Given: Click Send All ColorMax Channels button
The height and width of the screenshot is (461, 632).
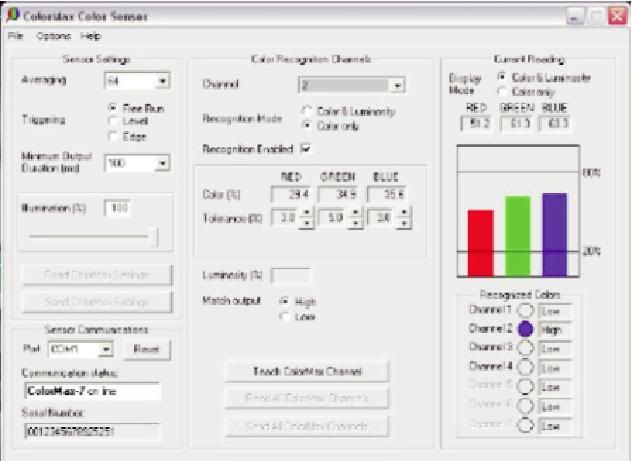Looking at the screenshot, I should tap(307, 426).
